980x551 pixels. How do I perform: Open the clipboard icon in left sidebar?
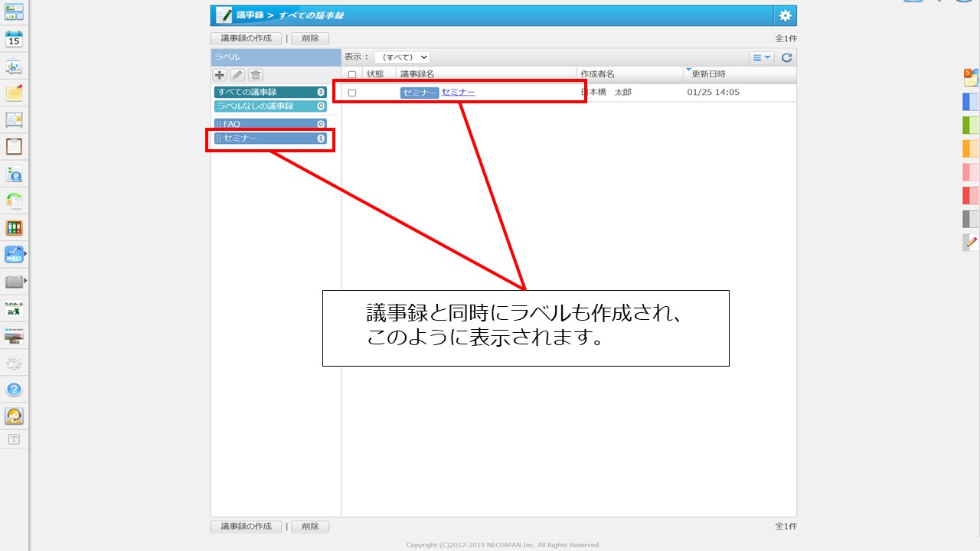pyautogui.click(x=14, y=146)
